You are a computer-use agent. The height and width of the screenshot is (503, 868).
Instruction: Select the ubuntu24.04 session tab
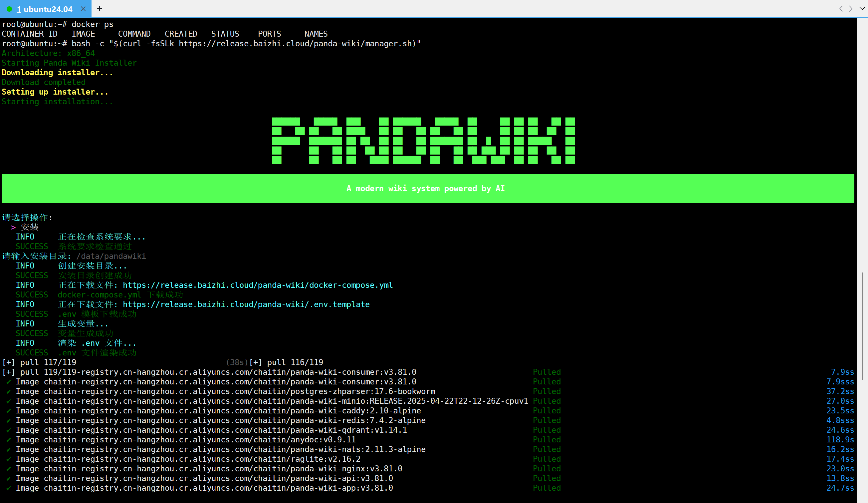point(45,9)
